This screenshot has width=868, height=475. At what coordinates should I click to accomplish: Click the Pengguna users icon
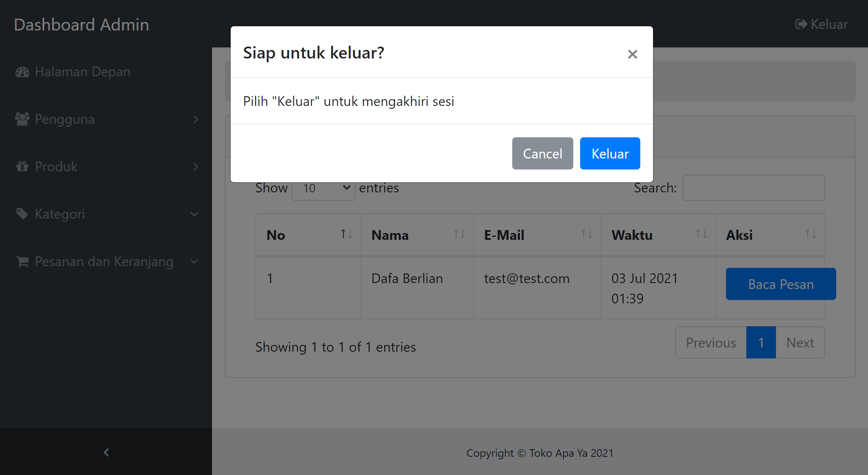click(x=22, y=119)
